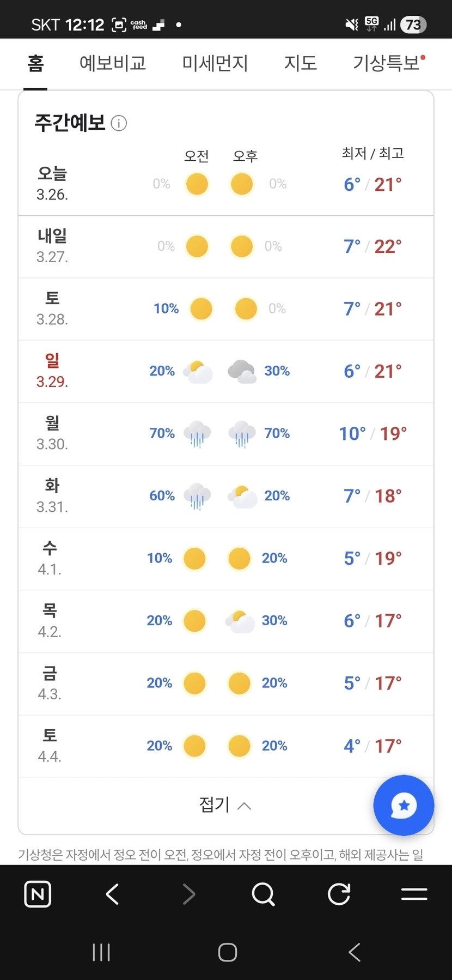Tap the Android recent apps button
The height and width of the screenshot is (980, 452).
pyautogui.click(x=101, y=952)
